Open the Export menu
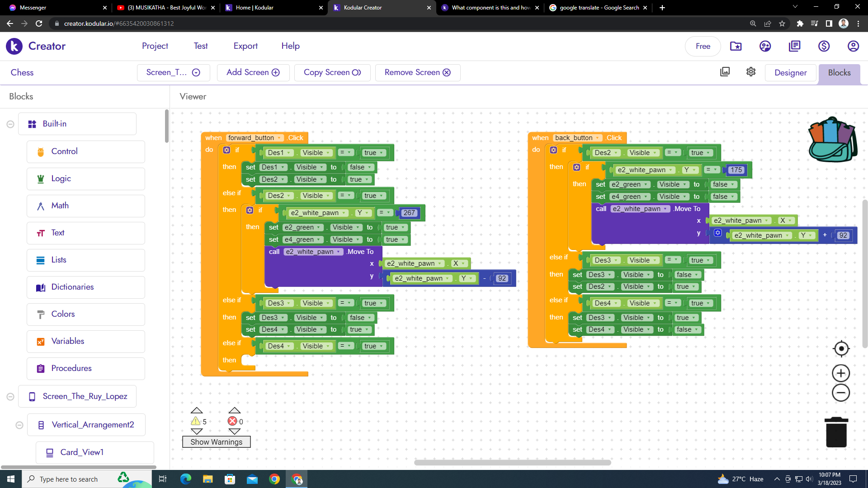This screenshot has width=868, height=488. [x=245, y=46]
